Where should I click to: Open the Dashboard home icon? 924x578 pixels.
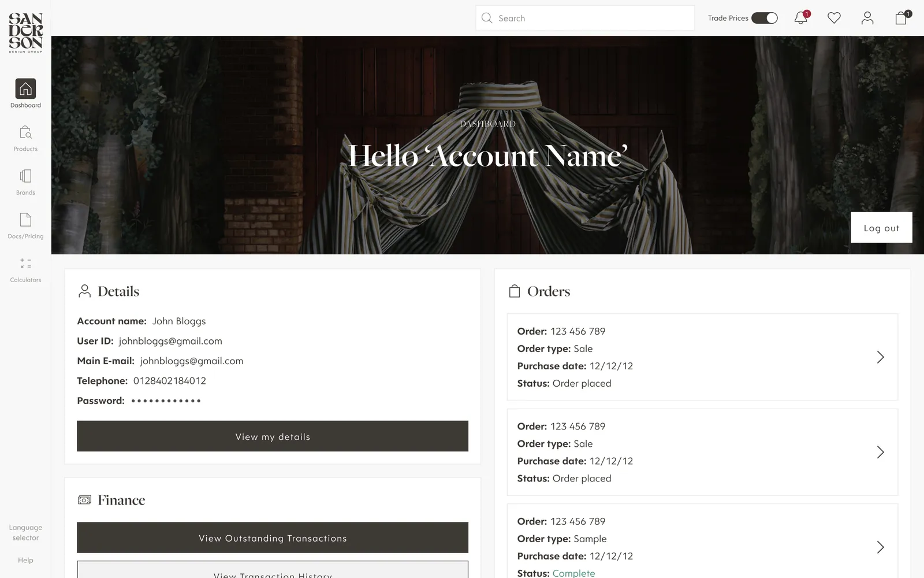click(x=25, y=88)
